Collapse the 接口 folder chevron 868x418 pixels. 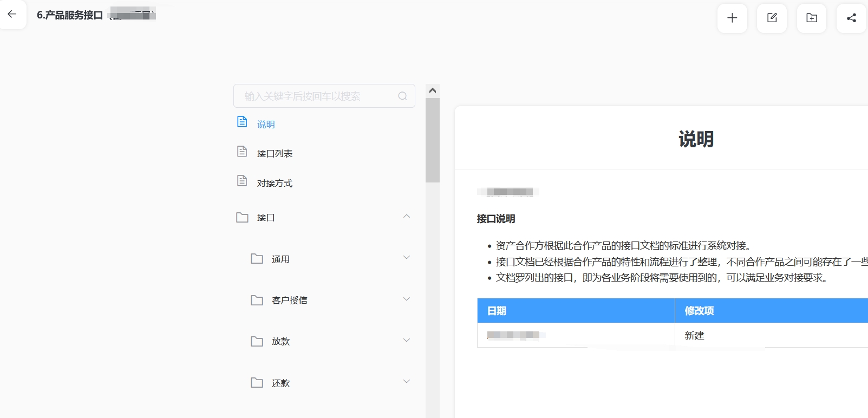click(x=407, y=217)
